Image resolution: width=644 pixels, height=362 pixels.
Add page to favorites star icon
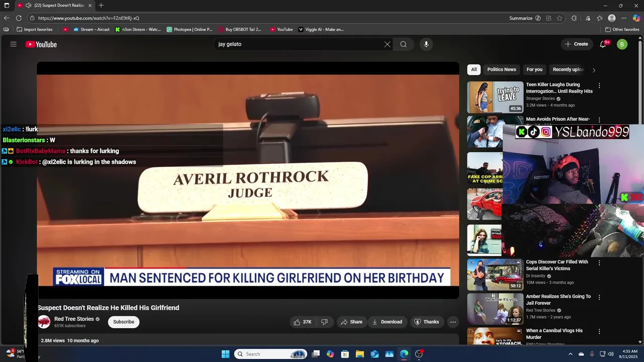[559, 18]
